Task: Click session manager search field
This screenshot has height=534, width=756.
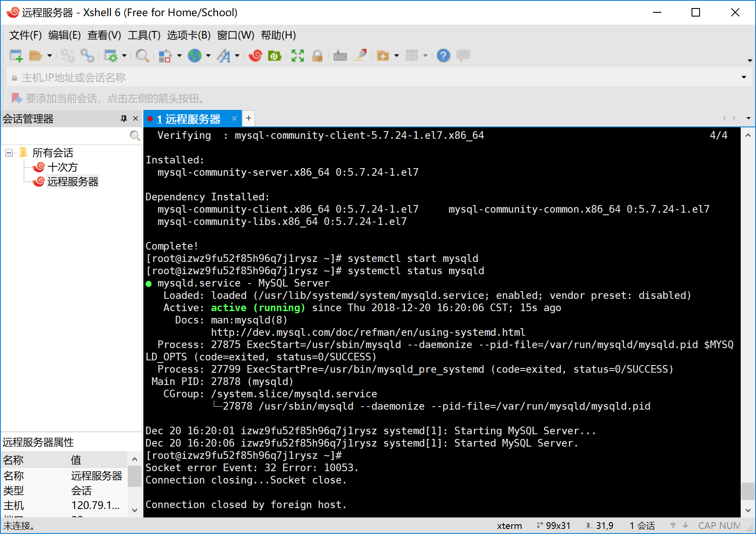Action: [65, 136]
